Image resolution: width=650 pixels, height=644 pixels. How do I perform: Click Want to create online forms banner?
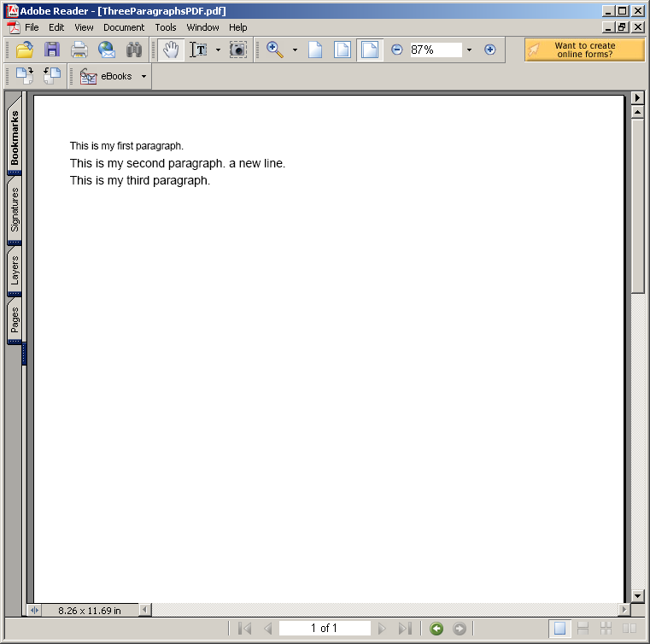click(584, 50)
